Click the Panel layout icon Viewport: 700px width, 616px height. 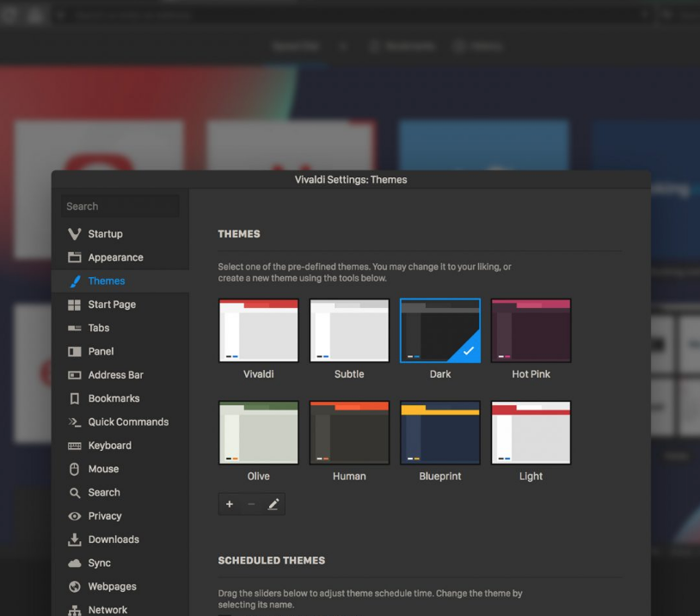pos(75,352)
